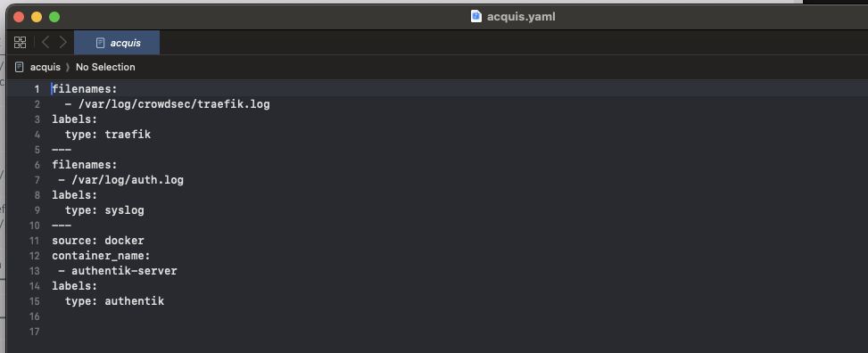Viewport: 868px width, 353px height.
Task: Click the 'type: authentik' line
Action: [114, 301]
